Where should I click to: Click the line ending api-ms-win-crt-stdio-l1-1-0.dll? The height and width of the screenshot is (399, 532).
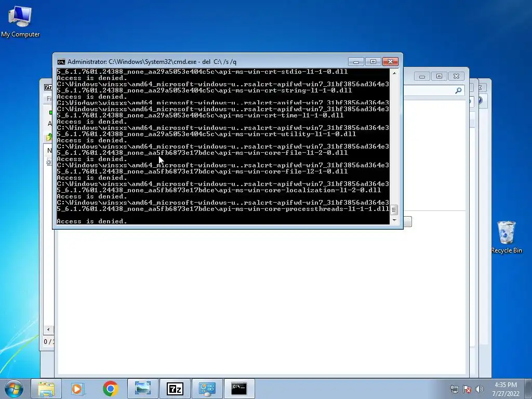coord(202,72)
